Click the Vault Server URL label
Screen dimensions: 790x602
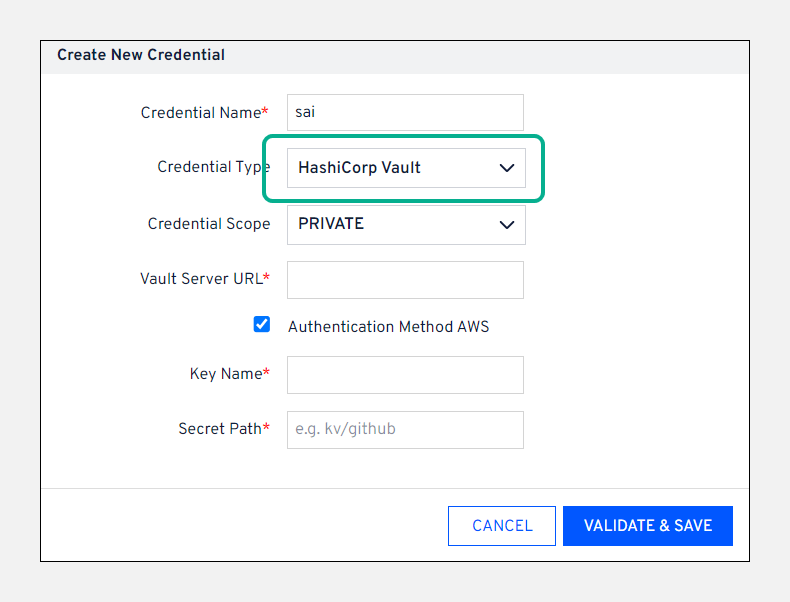(x=205, y=279)
